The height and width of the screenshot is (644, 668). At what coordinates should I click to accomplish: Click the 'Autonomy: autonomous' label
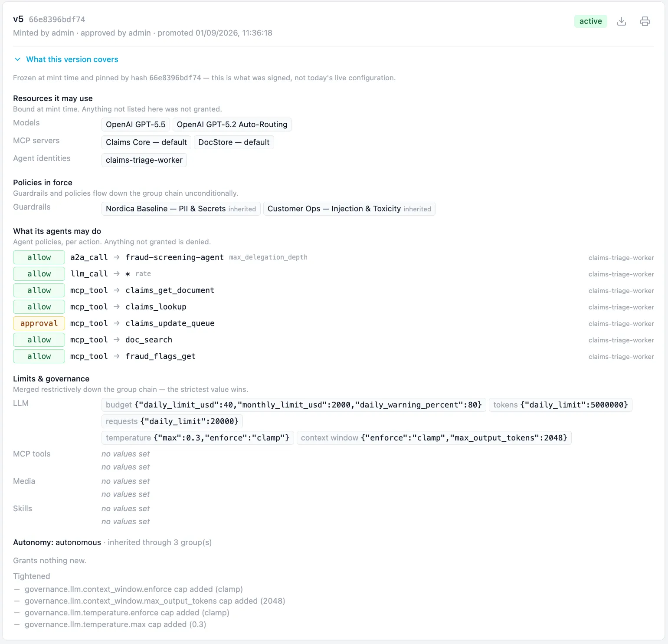(x=57, y=542)
